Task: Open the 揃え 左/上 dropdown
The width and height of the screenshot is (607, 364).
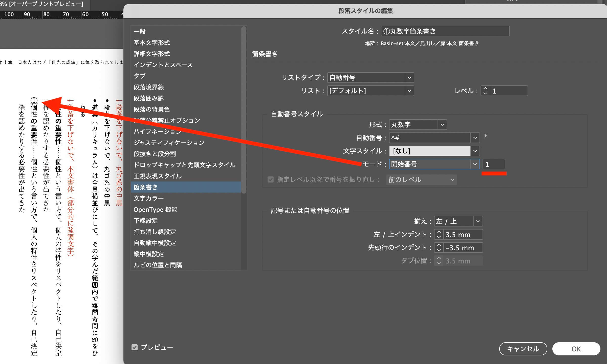Action: [478, 221]
